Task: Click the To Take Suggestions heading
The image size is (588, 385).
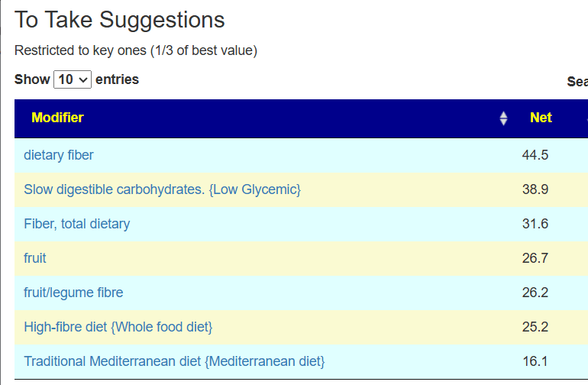Action: click(x=120, y=20)
